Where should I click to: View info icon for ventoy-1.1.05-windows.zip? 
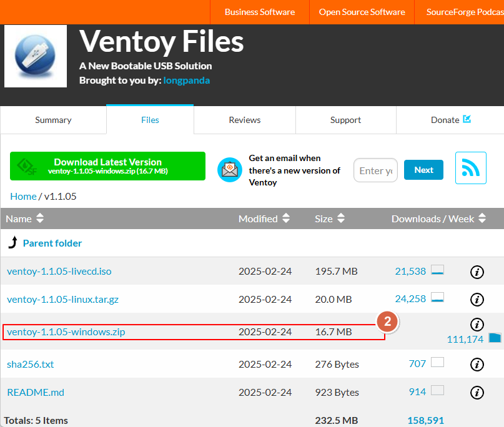coord(477,325)
